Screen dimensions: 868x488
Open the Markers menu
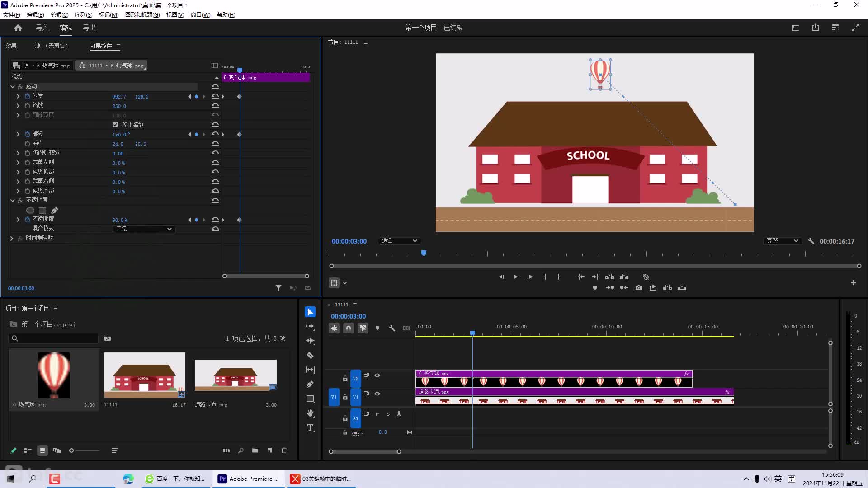[x=108, y=14]
